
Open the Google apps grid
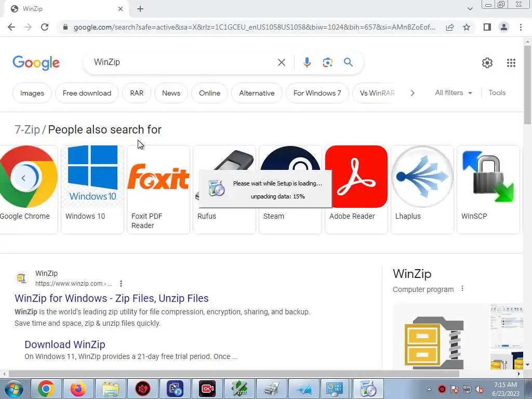[511, 63]
